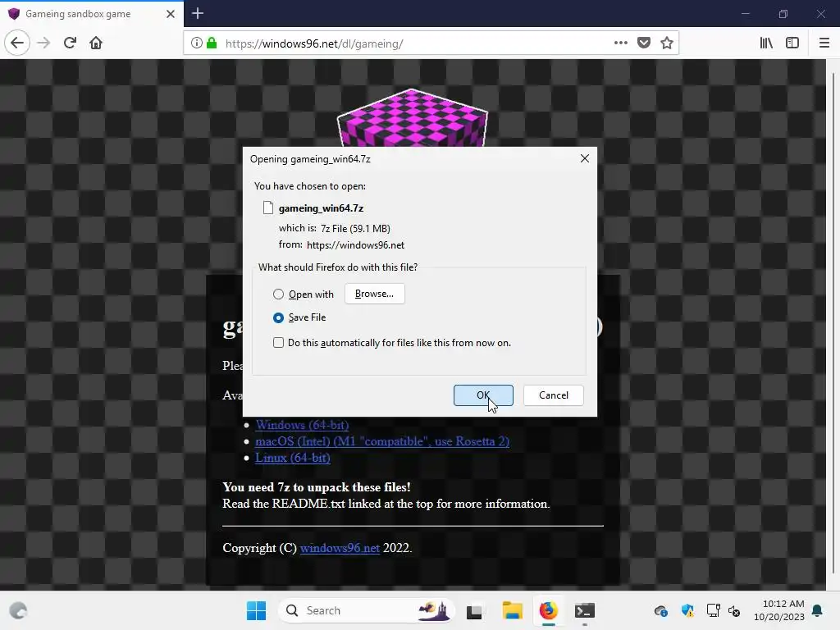This screenshot has width=840, height=630.
Task: Bookmark this page with the star
Action: click(666, 43)
